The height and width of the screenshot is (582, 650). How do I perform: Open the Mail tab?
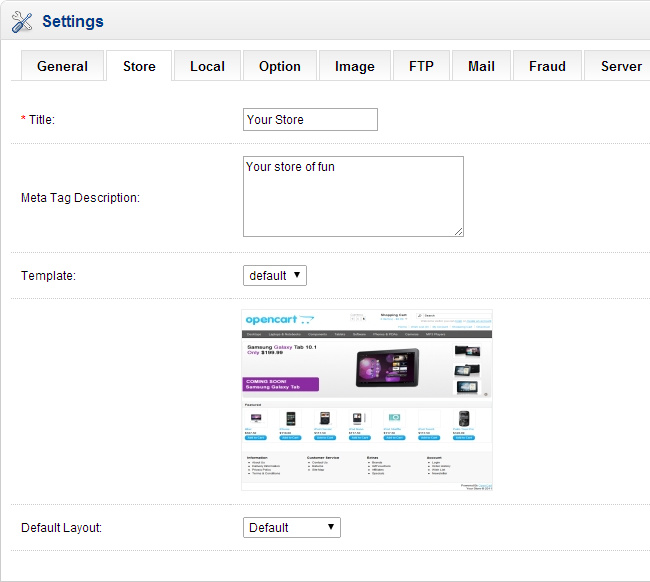pyautogui.click(x=481, y=66)
